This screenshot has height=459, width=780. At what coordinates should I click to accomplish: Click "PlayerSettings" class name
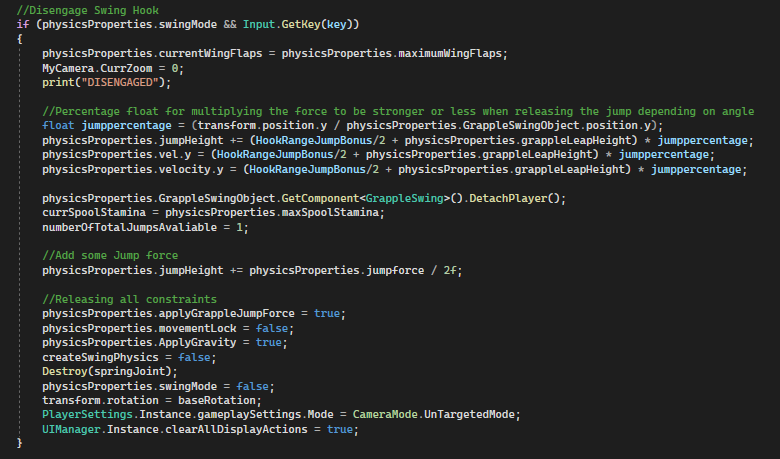pyautogui.click(x=88, y=414)
